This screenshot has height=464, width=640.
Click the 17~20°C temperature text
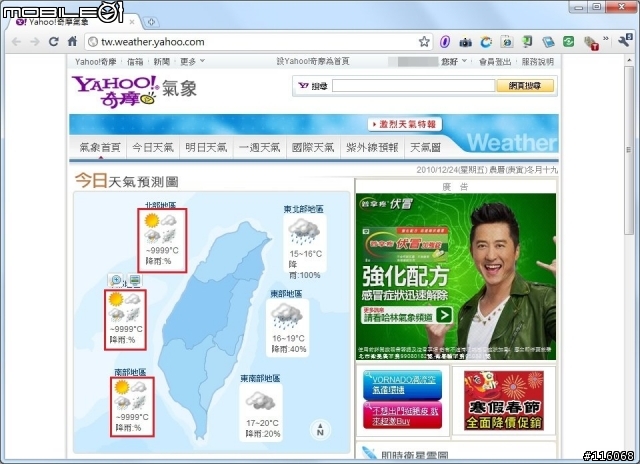pyautogui.click(x=262, y=423)
